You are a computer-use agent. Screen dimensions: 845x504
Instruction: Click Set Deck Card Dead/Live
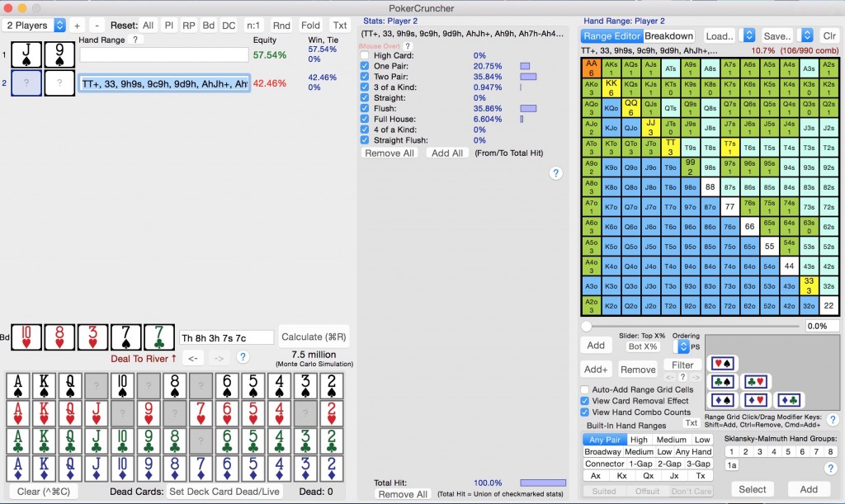(224, 492)
